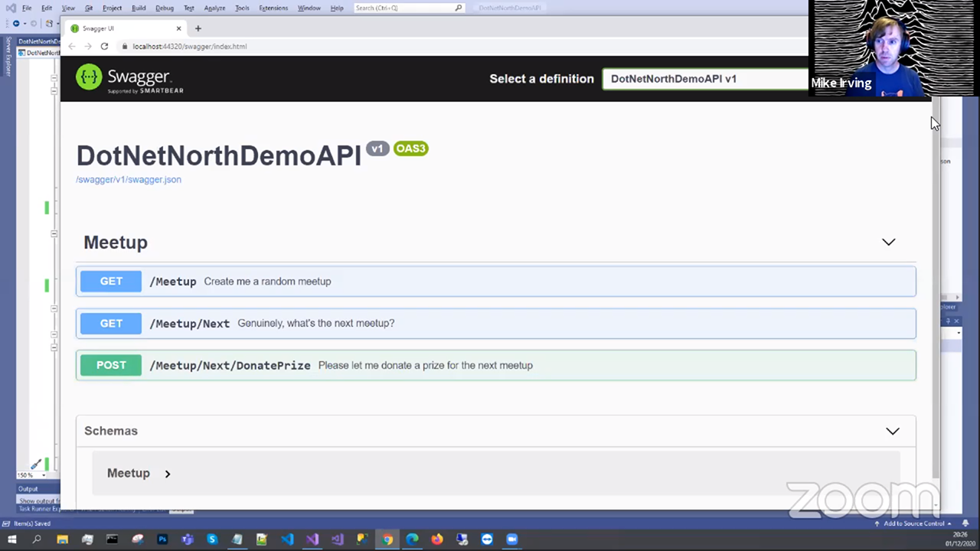Open Visual Studio View menu
Viewport: 980px width, 551px height.
tap(68, 8)
